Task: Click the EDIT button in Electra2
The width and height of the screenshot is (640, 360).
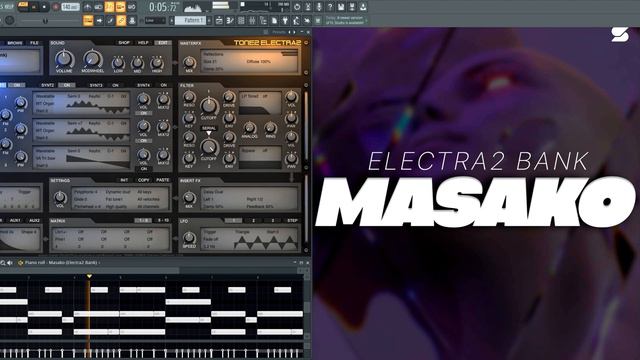Action: coord(163,43)
